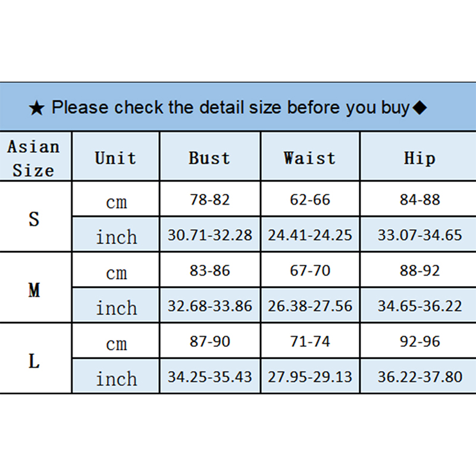Click the hip cell "36.22-37.80"
This screenshot has height=476, width=476.
coord(419,377)
